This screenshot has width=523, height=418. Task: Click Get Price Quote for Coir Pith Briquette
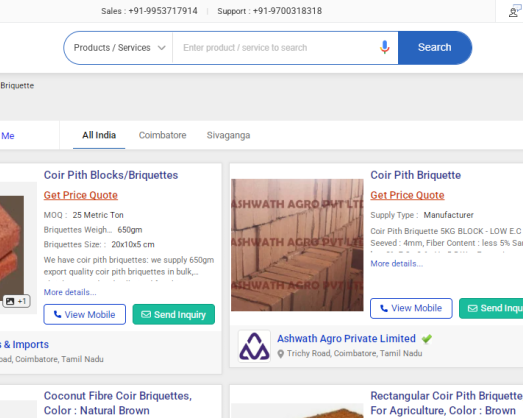coord(407,195)
